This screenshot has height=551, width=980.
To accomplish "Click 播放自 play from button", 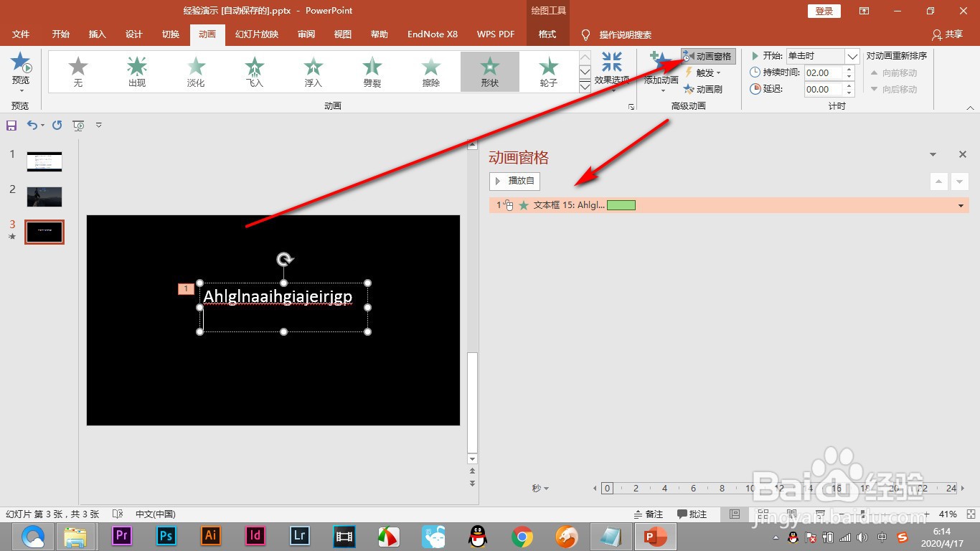I will (514, 182).
